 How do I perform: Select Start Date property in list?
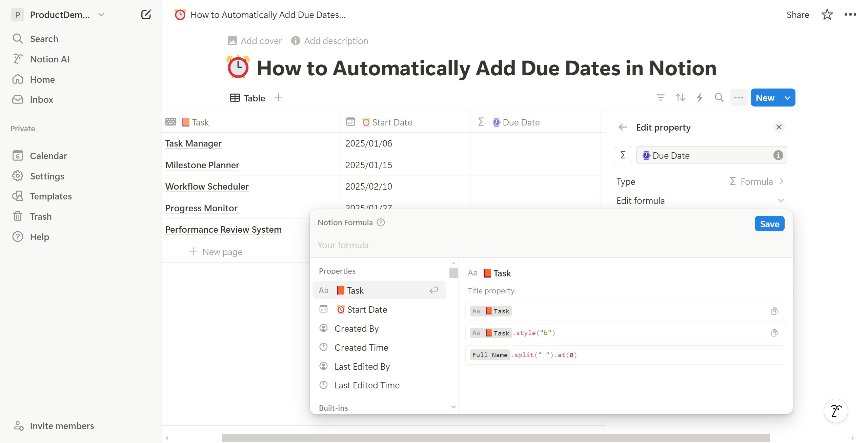pyautogui.click(x=379, y=309)
